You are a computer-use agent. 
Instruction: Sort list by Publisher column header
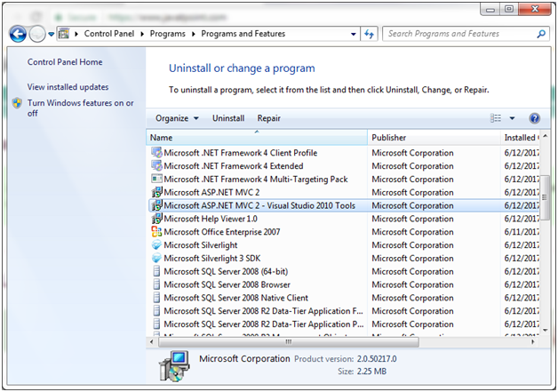click(434, 138)
